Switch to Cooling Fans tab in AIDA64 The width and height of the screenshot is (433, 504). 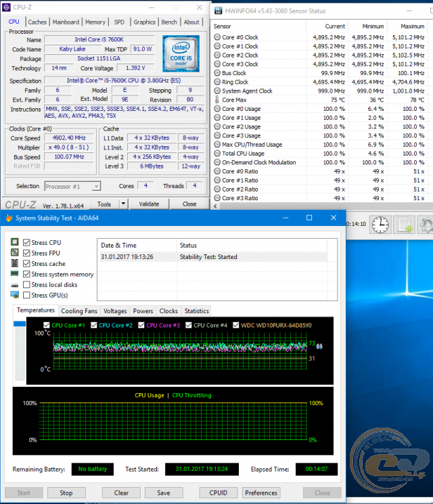(79, 311)
